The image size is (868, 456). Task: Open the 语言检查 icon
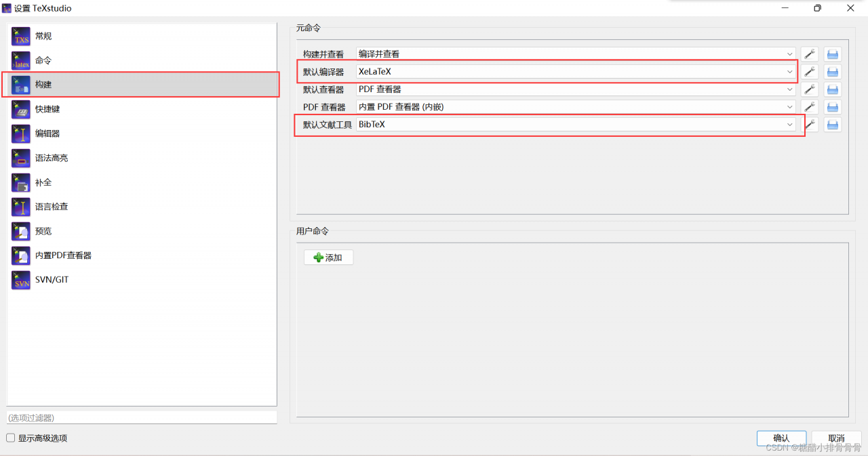[21, 207]
